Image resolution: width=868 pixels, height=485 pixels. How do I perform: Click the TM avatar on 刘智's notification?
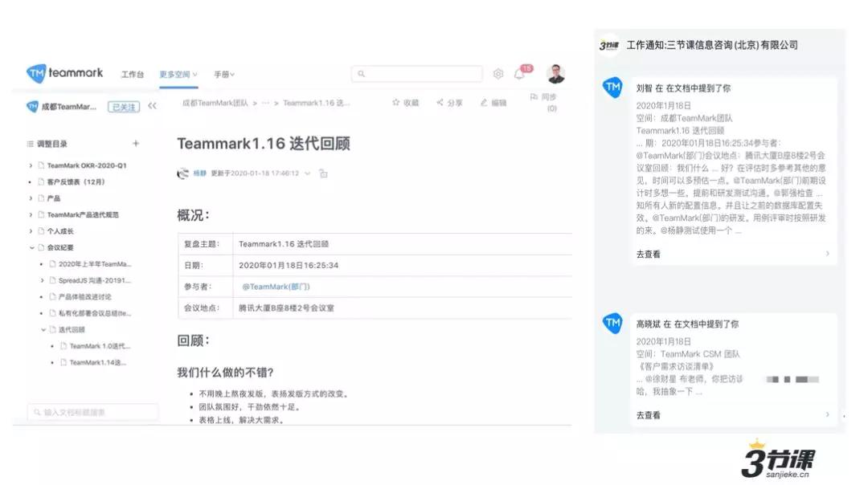tap(612, 88)
